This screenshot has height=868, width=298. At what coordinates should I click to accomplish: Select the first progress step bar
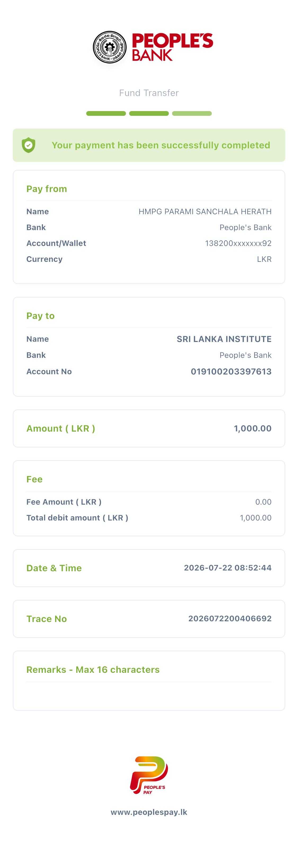[106, 113]
